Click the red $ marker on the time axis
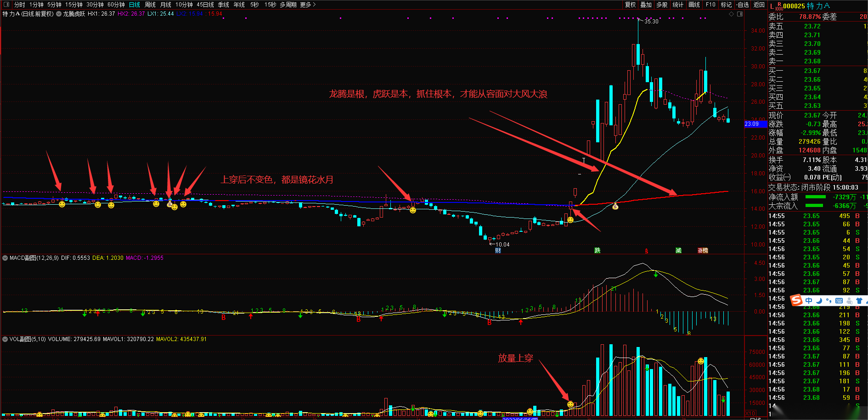 click(647, 251)
